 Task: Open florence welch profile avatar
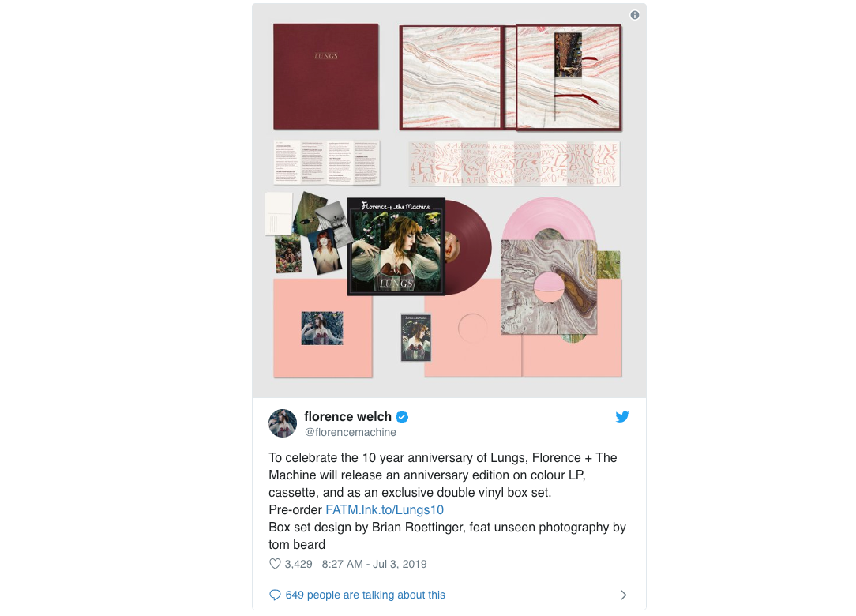click(283, 423)
